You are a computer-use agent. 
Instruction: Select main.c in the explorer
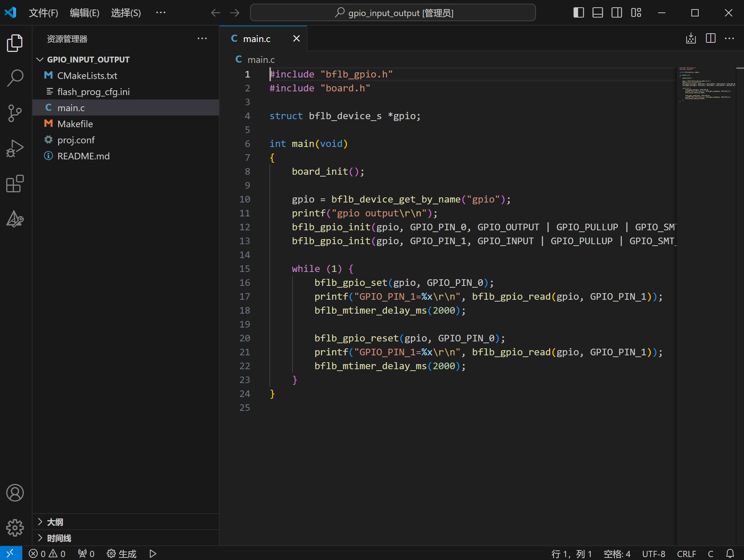tap(126, 108)
